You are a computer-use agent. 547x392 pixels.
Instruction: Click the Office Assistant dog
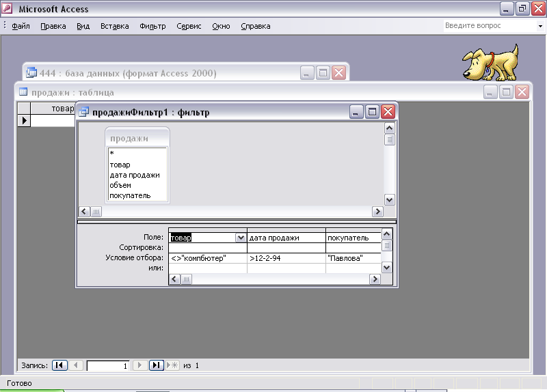[491, 62]
